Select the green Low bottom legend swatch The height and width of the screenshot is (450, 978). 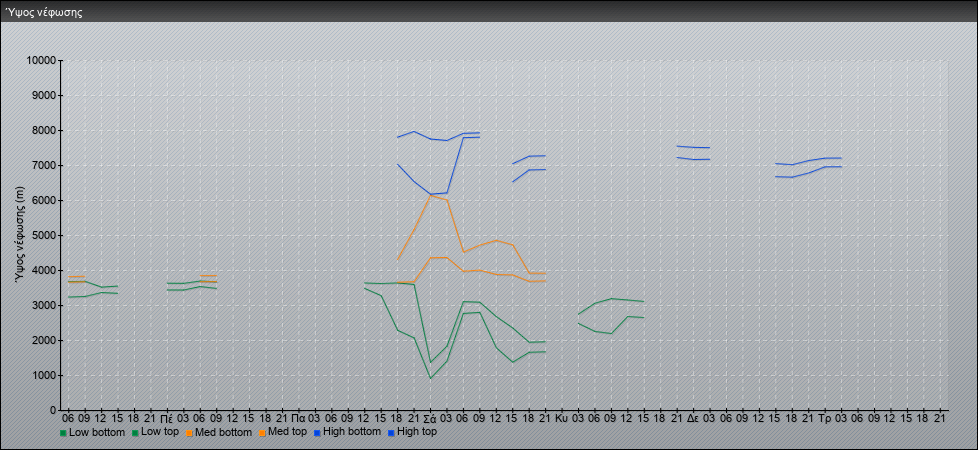coord(63,433)
